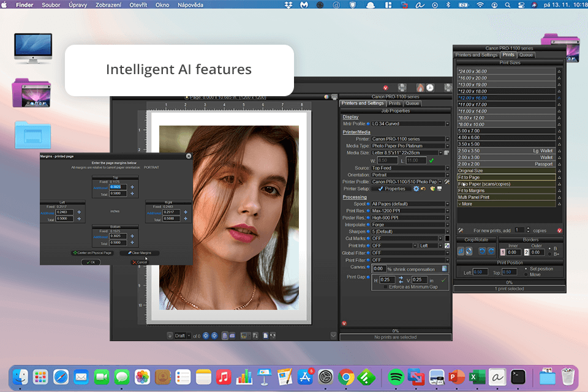Open the Print Res dropdown
The width and height of the screenshot is (588, 392).
(x=447, y=211)
